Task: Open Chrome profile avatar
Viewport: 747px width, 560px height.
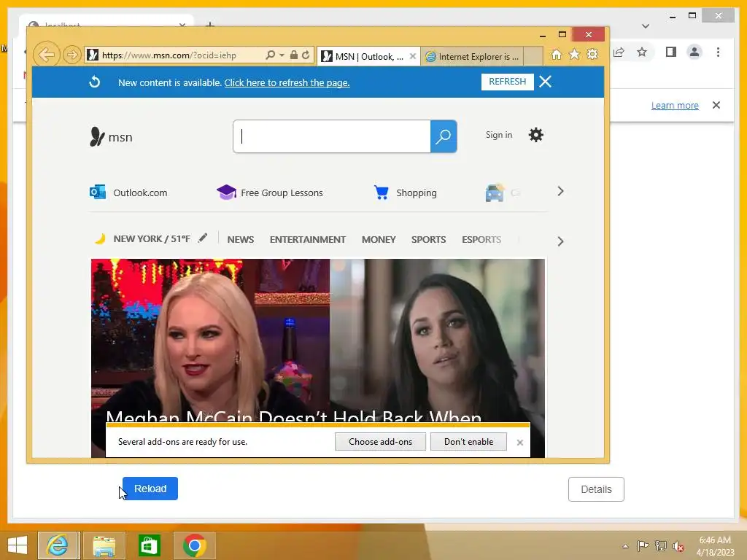Action: point(694,52)
